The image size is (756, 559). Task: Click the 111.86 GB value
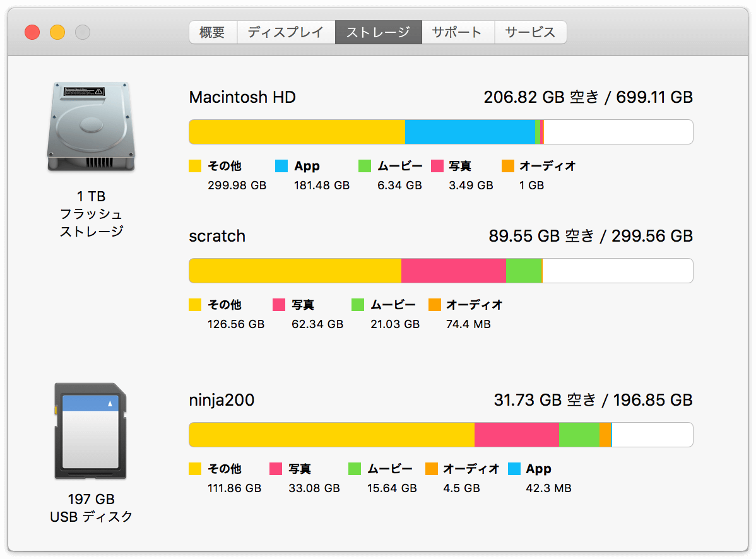[234, 488]
